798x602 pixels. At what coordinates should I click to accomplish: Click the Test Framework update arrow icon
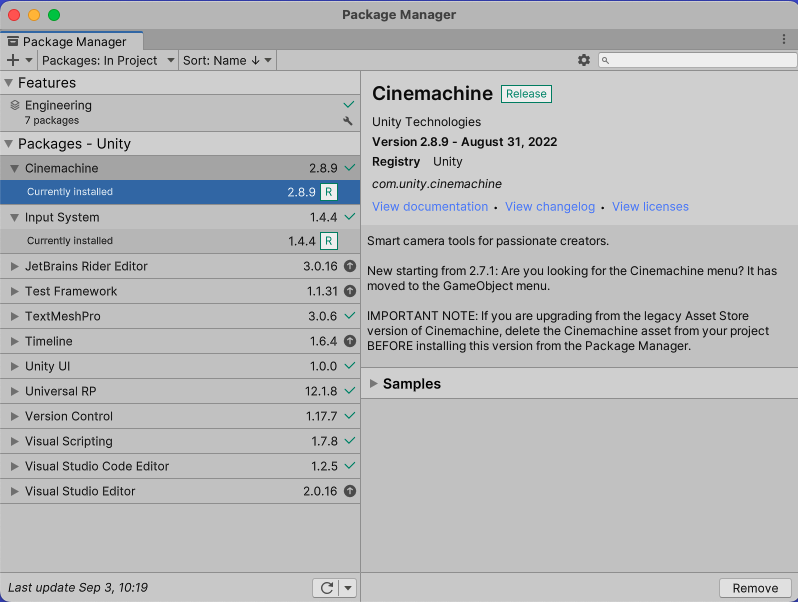pyautogui.click(x=349, y=292)
